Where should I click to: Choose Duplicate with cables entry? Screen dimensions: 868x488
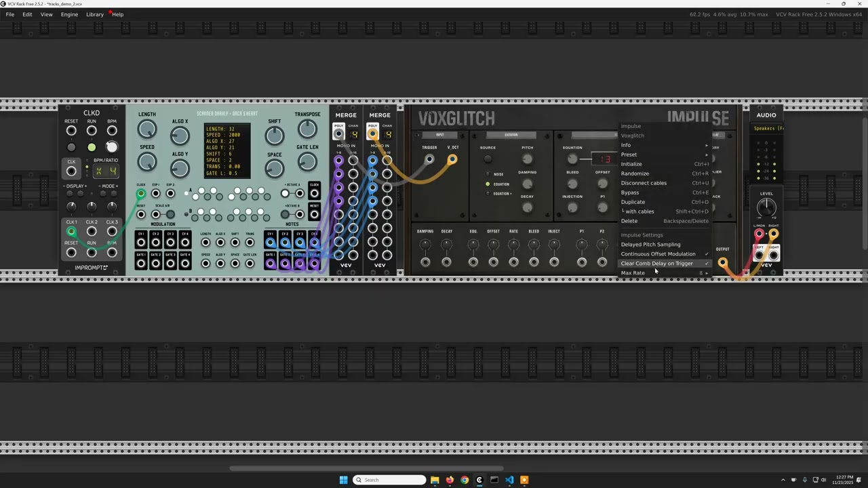665,211
